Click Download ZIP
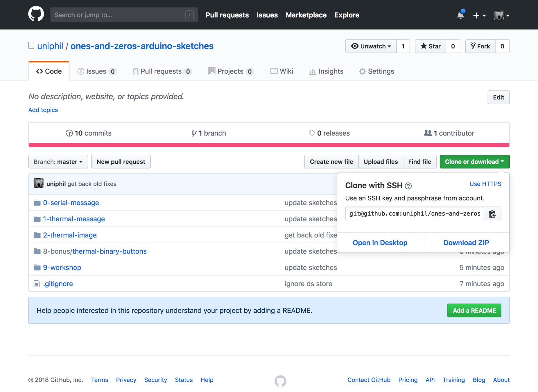Image resolution: width=538 pixels, height=392 pixels. point(466,243)
